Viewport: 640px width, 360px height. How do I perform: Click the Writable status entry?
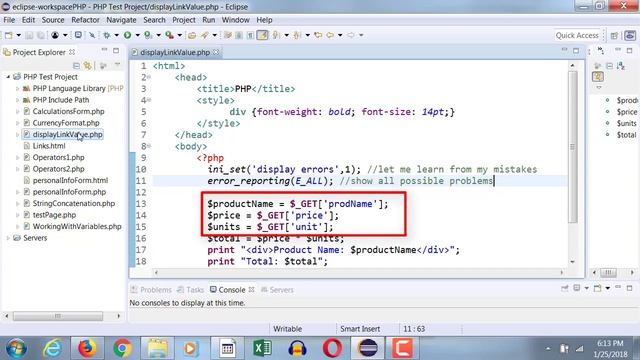tap(287, 329)
